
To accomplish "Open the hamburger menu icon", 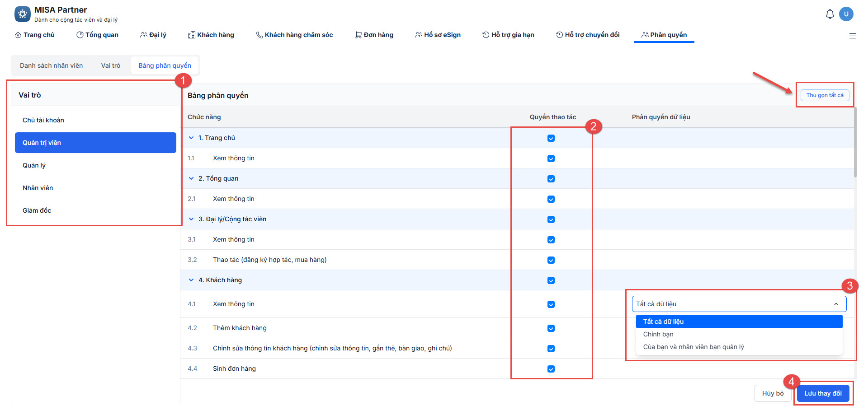I will 852,36.
